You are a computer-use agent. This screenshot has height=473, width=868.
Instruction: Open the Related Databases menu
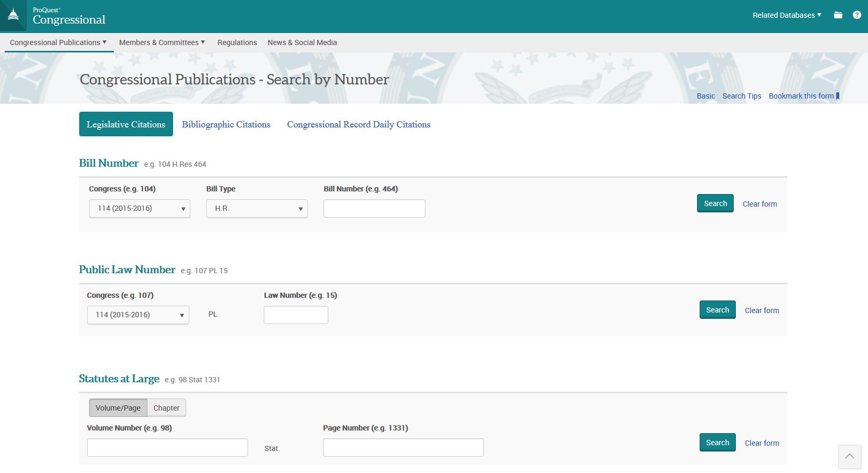[786, 15]
